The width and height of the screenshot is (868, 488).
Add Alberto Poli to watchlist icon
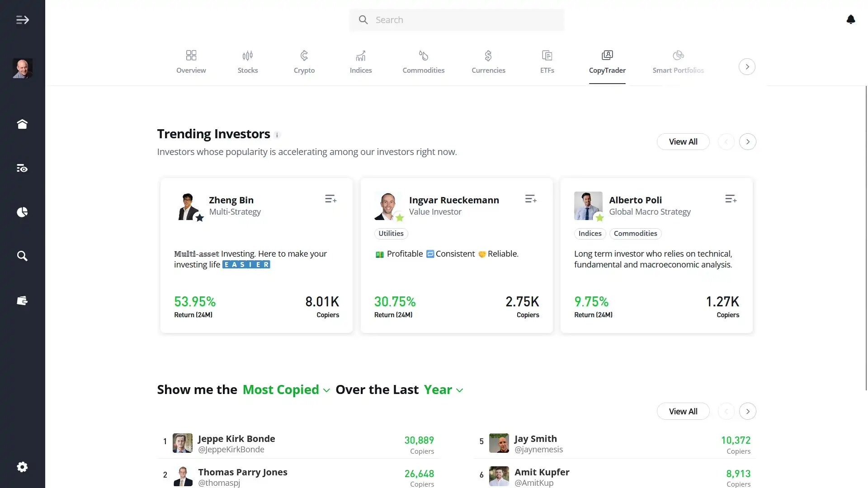pyautogui.click(x=731, y=199)
